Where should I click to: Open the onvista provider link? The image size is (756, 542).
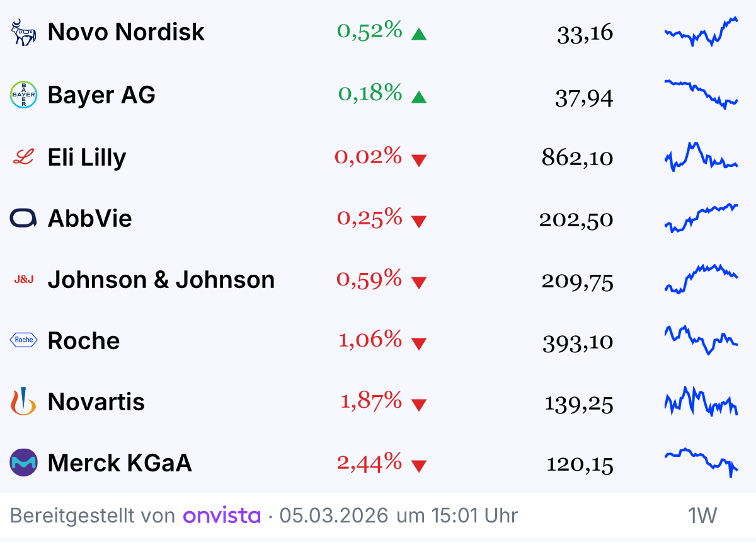tap(222, 516)
